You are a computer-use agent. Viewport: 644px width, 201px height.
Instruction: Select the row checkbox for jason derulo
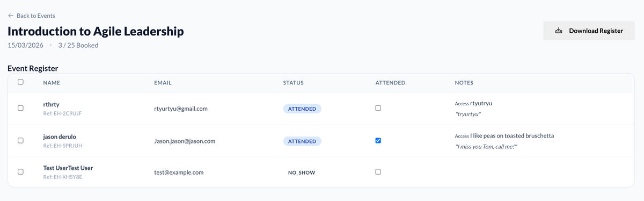pyautogui.click(x=20, y=140)
